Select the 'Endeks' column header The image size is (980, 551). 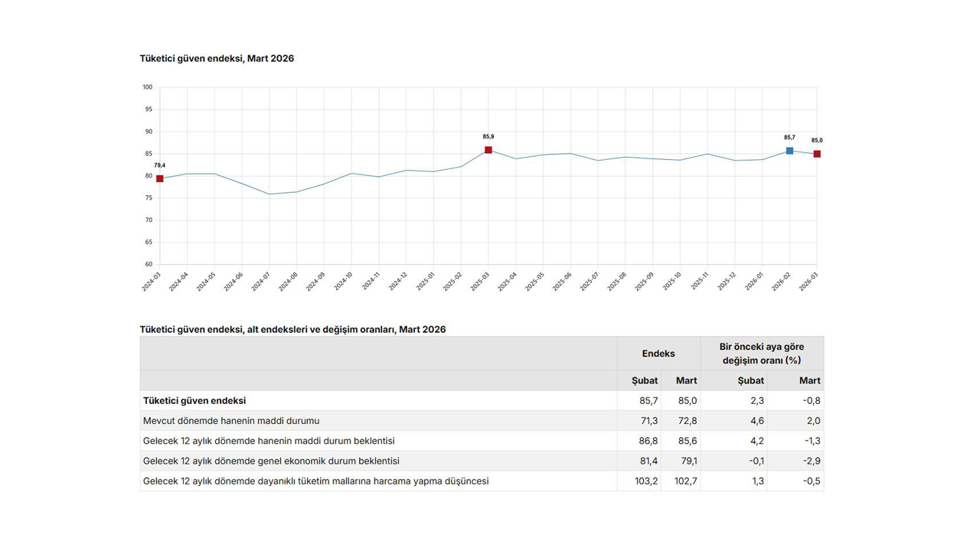[658, 354]
